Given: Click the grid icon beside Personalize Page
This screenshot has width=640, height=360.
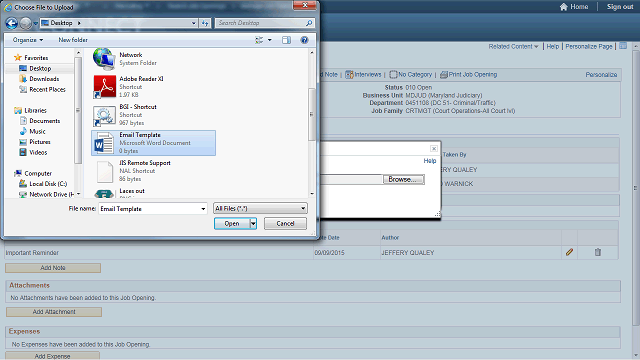Looking at the screenshot, I should pos(623,46).
